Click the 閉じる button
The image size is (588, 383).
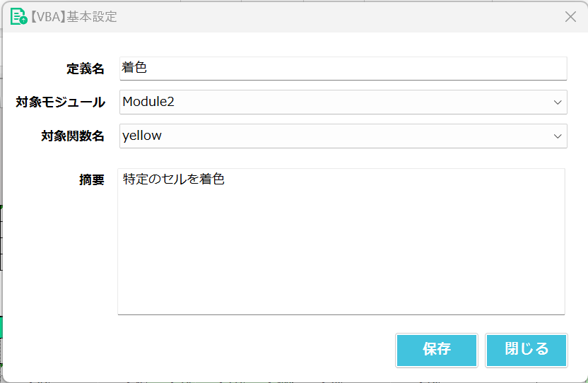point(527,350)
